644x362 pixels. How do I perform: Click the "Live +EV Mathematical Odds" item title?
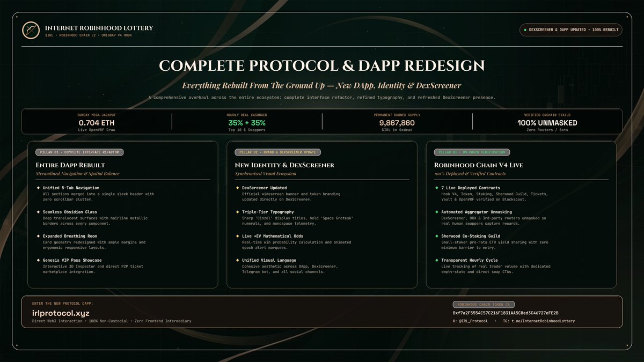pyautogui.click(x=273, y=236)
